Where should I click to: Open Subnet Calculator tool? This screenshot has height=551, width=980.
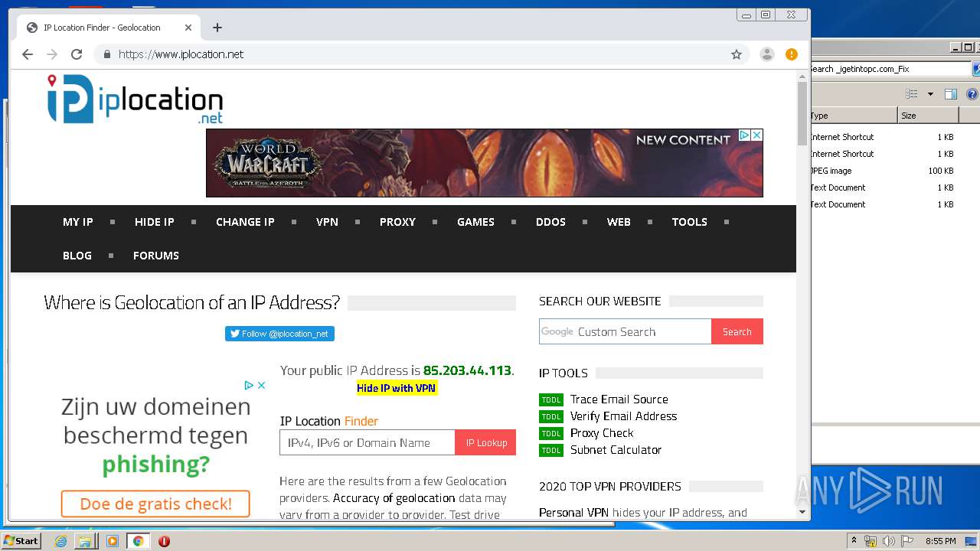click(x=616, y=450)
